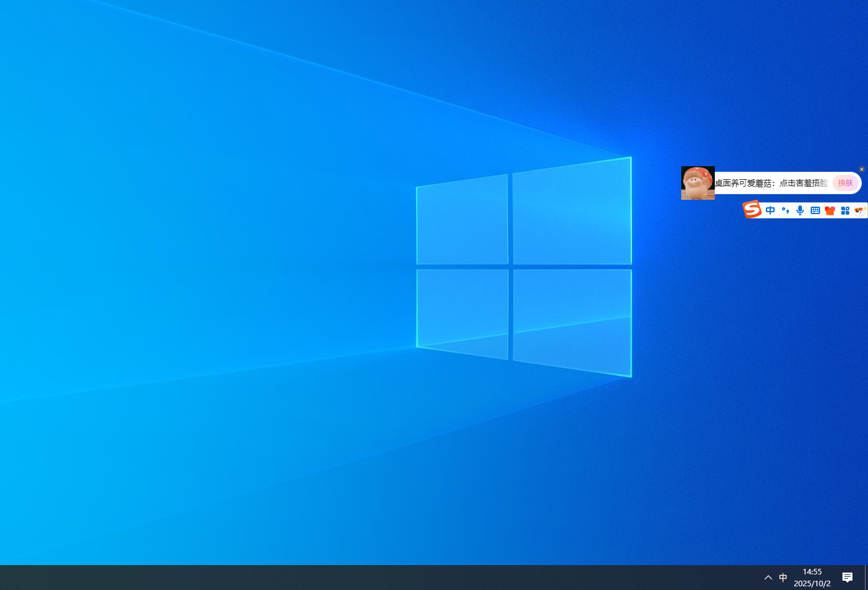Open the Sogou skin center shirt icon

(830, 210)
